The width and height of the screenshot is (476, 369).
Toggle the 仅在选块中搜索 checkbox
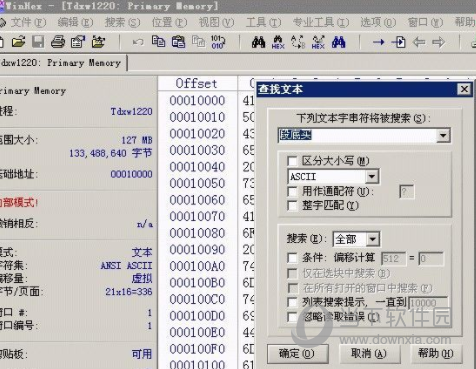click(292, 273)
